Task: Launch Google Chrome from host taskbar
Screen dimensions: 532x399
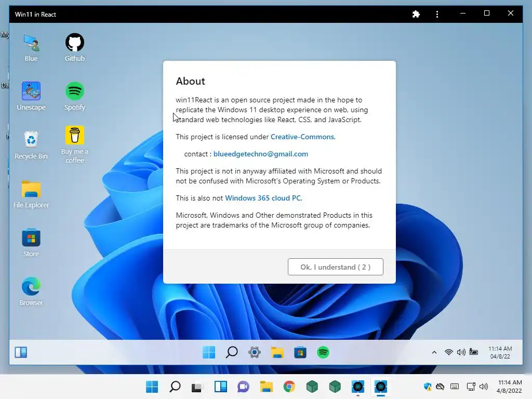Action: [289, 387]
